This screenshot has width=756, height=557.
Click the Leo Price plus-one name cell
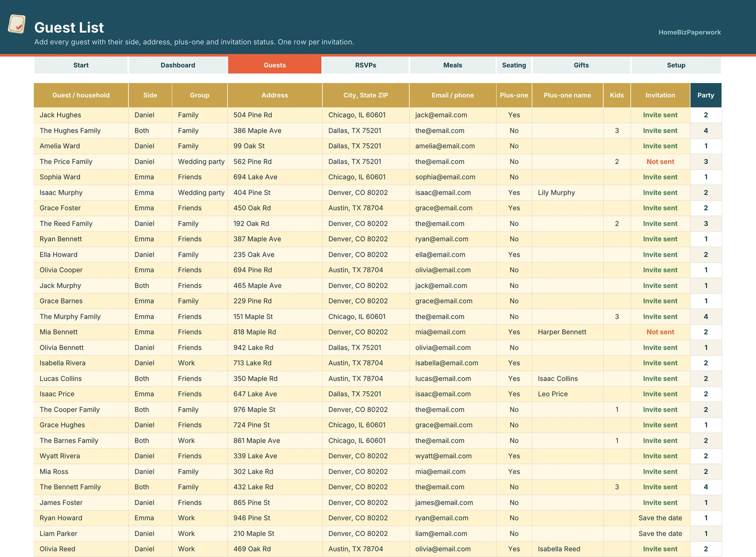point(568,394)
